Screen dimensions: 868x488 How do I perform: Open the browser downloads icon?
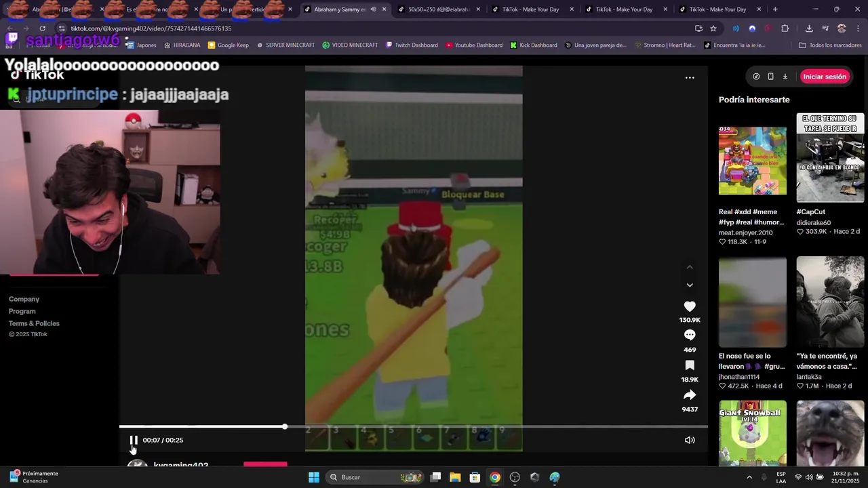coord(809,28)
